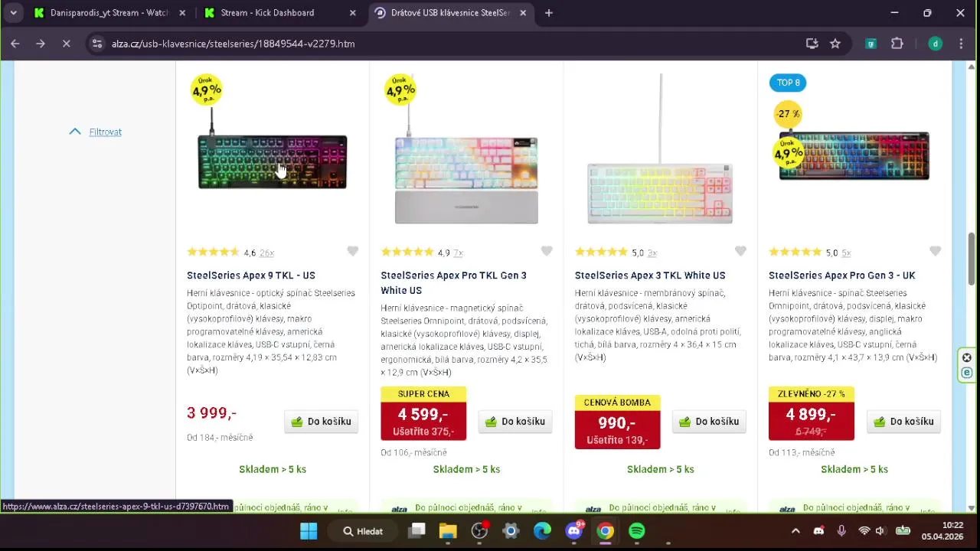This screenshot has height=551, width=980.
Task: Open the Chrome extensions puzzle icon
Action: pyautogui.click(x=897, y=44)
